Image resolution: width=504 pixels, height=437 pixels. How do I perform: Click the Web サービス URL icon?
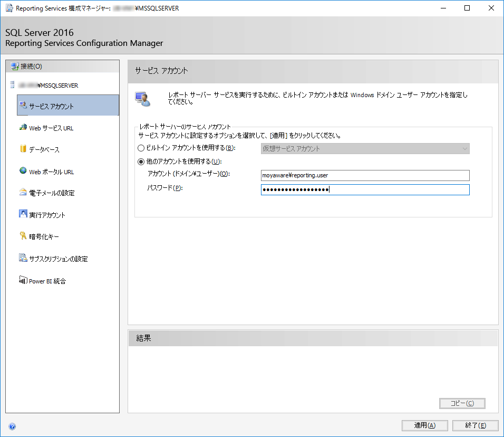tap(23, 127)
